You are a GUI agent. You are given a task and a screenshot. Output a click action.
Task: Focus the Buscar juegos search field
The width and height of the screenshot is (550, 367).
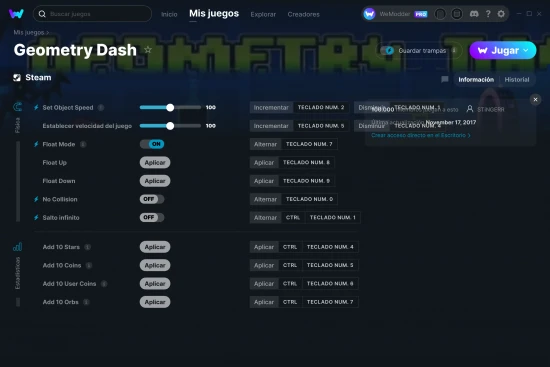(x=92, y=14)
